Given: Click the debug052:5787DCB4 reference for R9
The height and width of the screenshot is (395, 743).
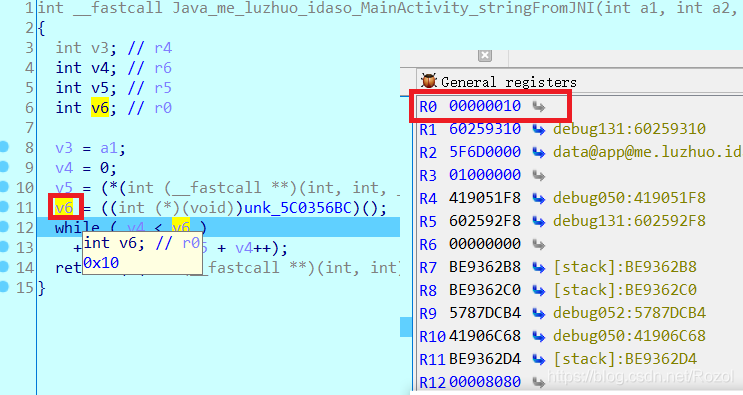Looking at the screenshot, I should (x=629, y=313).
